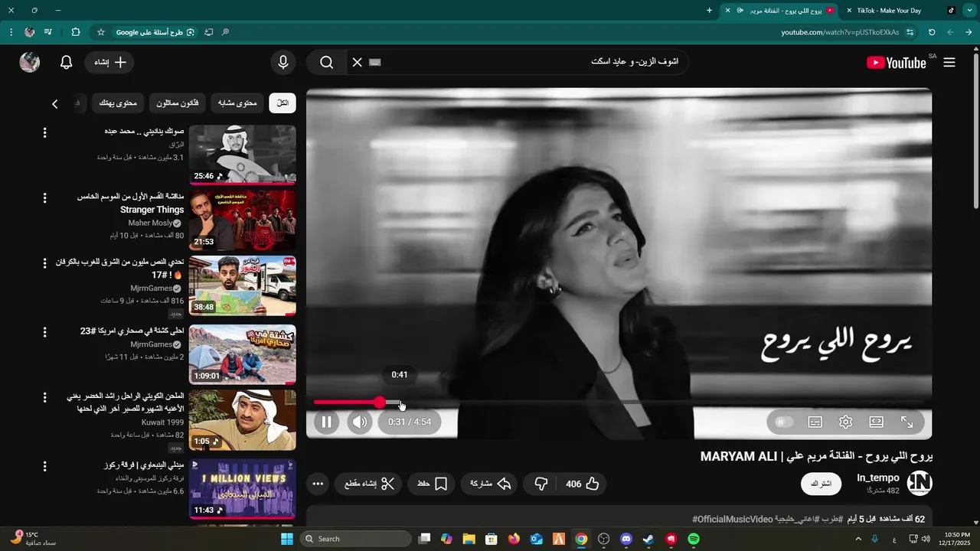Submit search with the magnifier button

coord(327,63)
